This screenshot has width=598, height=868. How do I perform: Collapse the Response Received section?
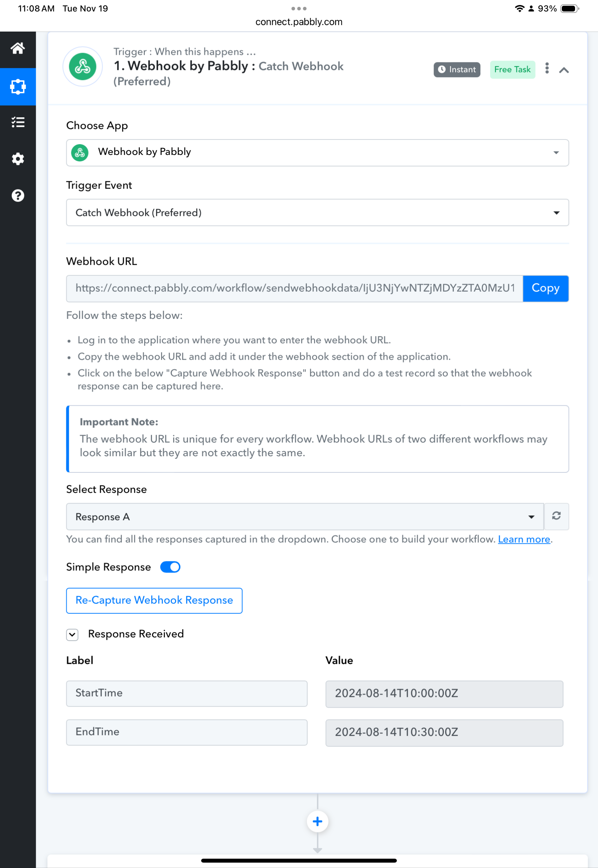click(72, 635)
